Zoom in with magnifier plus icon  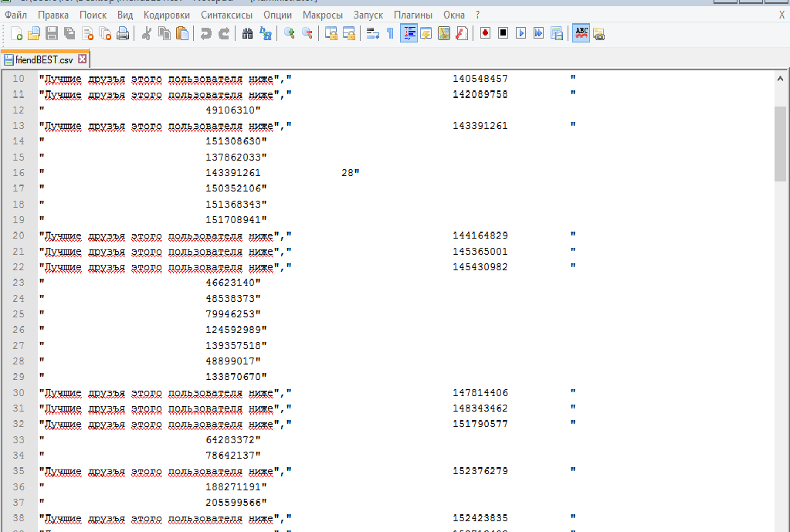(x=289, y=34)
